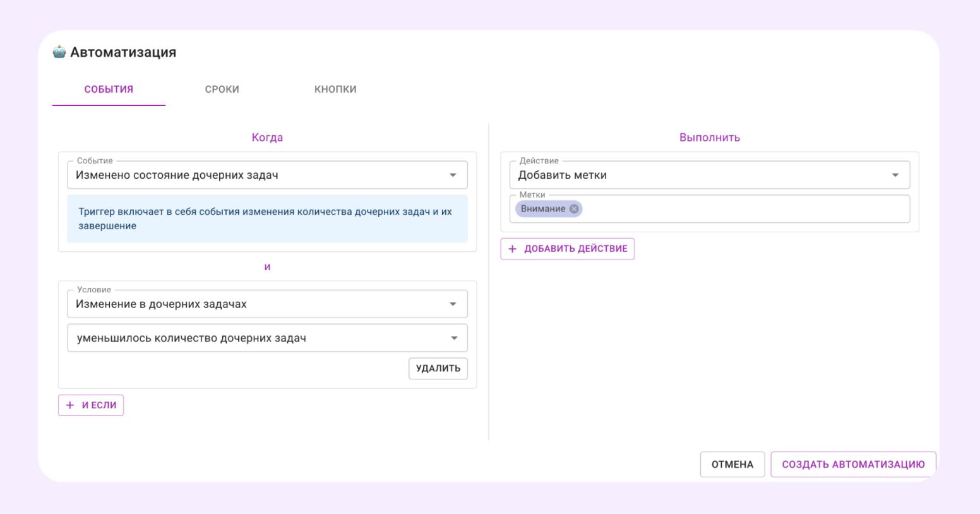Click the trigger info text about дочерних задач
This screenshot has width=980, height=514.
click(x=265, y=218)
